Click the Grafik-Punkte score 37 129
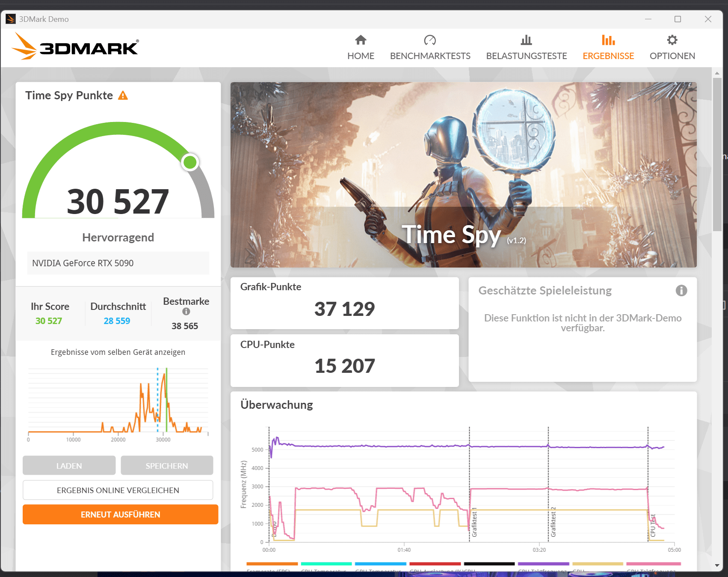The height and width of the screenshot is (577, 728). pyautogui.click(x=345, y=309)
